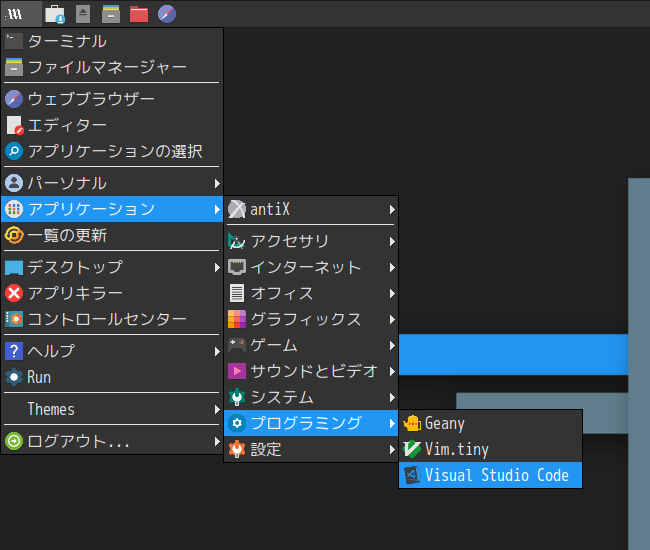The image size is (650, 550).
Task: Click the refresh icon beside 一覧の更新
Action: (x=14, y=235)
